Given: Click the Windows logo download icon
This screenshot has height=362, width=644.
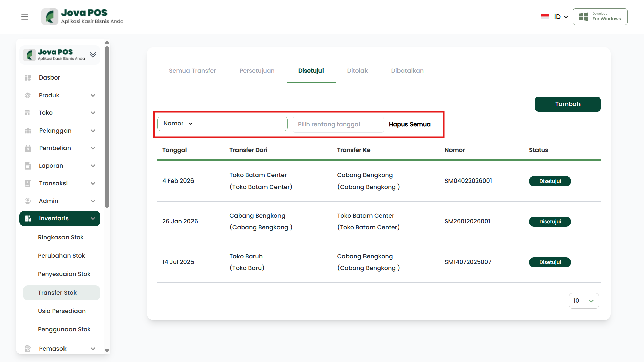Looking at the screenshot, I should click(584, 17).
